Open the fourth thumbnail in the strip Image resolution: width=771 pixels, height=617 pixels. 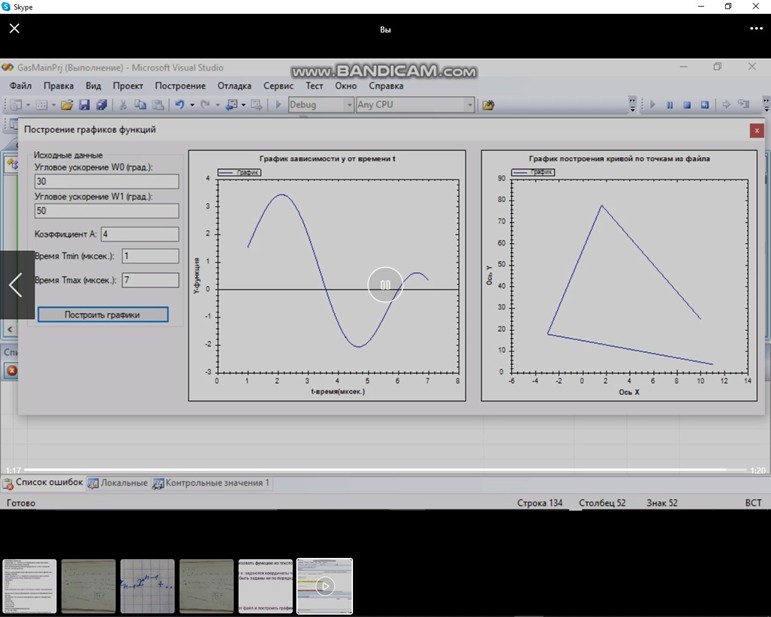(x=207, y=586)
